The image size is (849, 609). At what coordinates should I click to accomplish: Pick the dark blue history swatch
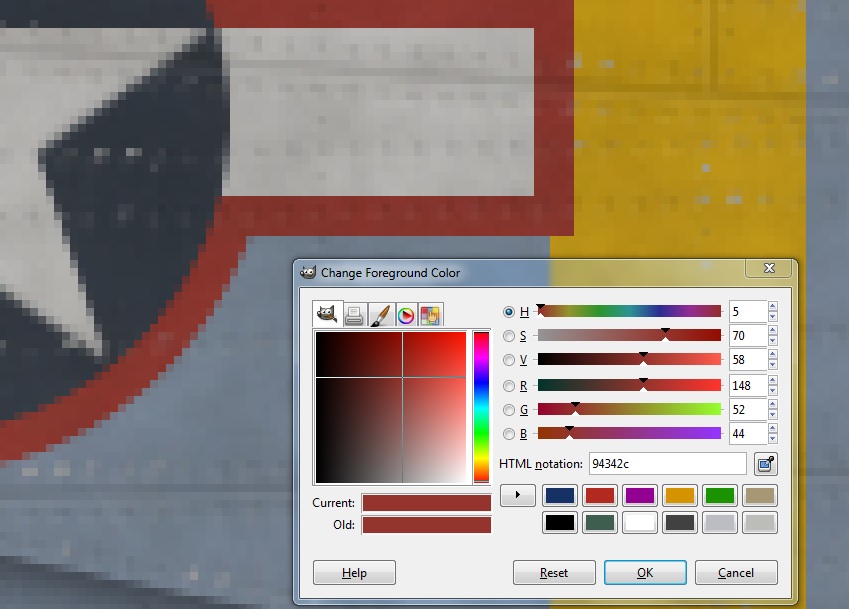tap(559, 495)
